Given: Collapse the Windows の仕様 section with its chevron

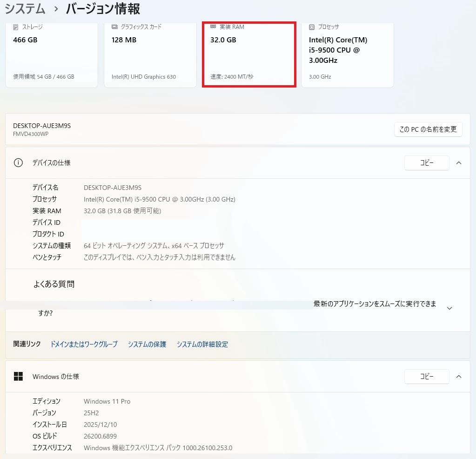Looking at the screenshot, I should point(459,377).
